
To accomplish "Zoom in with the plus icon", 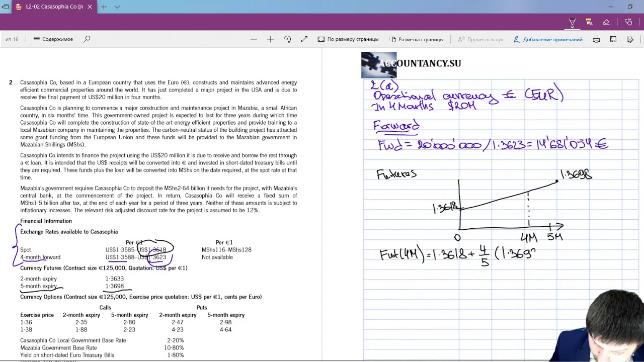I will click(270, 39).
